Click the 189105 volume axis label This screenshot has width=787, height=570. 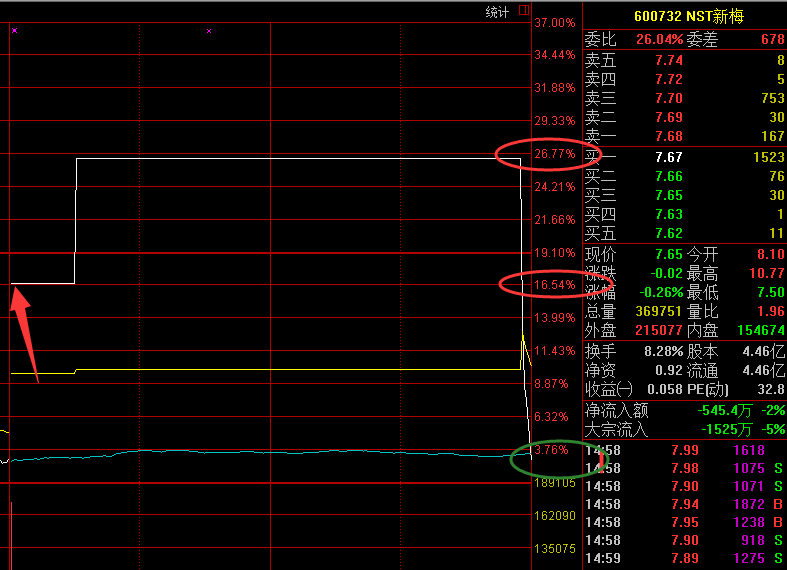555,483
